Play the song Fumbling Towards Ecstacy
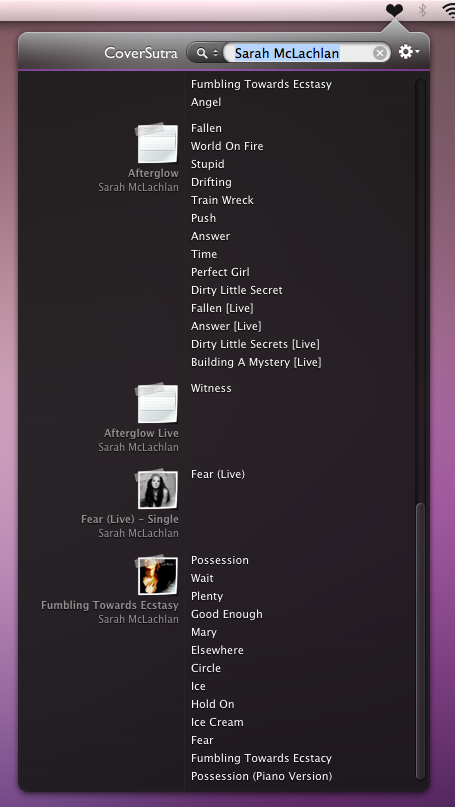The image size is (455, 807). pos(261,758)
